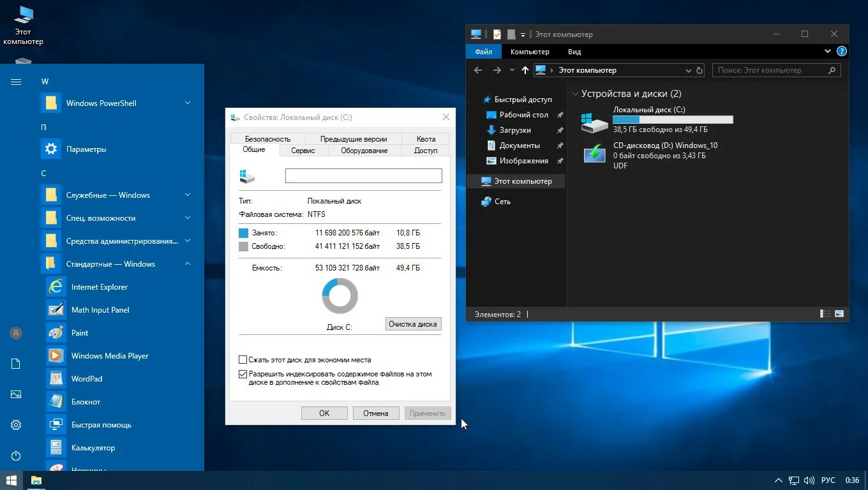Open Файл menu in Explorer
The height and width of the screenshot is (490, 868).
(x=484, y=52)
